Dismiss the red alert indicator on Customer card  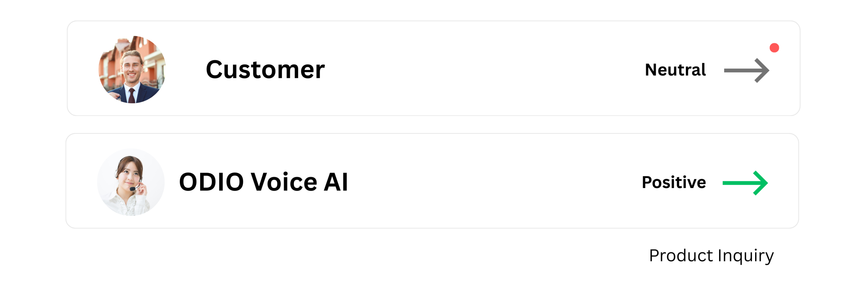774,48
